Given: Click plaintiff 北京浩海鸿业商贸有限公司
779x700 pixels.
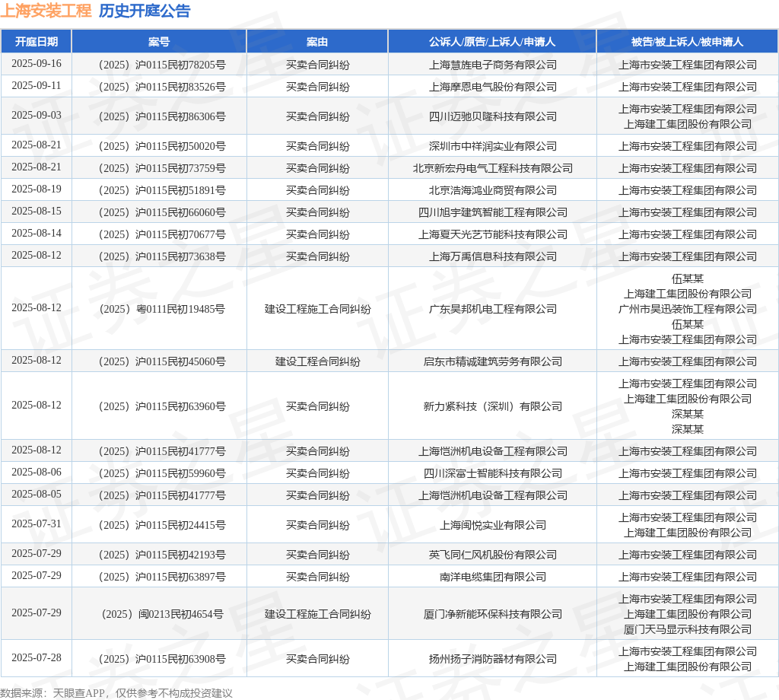Looking at the screenshot, I should click(492, 190).
